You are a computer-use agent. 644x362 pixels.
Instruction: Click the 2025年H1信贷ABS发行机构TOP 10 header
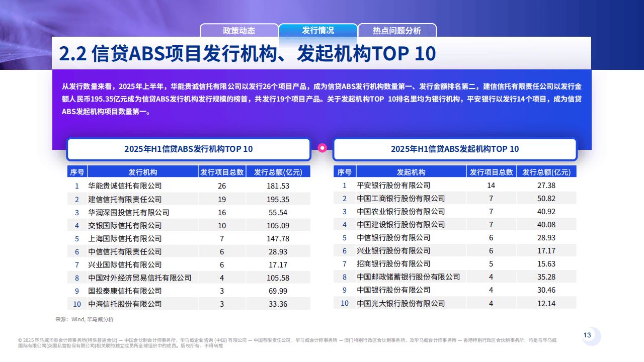(x=189, y=149)
